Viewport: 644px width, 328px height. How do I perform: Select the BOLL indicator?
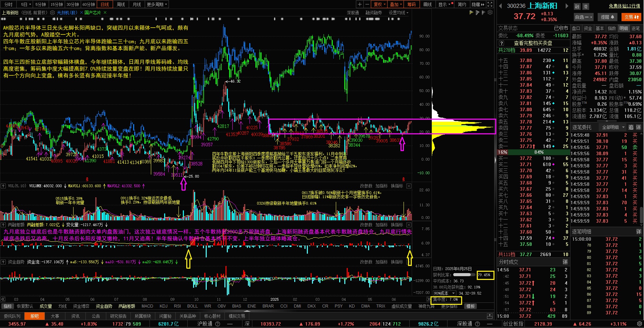pyautogui.click(x=192, y=306)
